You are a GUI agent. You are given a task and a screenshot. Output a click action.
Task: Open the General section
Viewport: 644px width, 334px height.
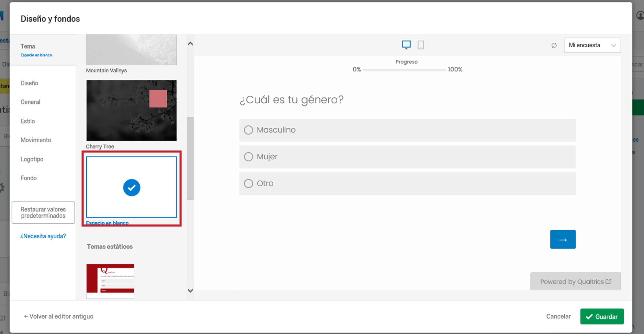[30, 102]
